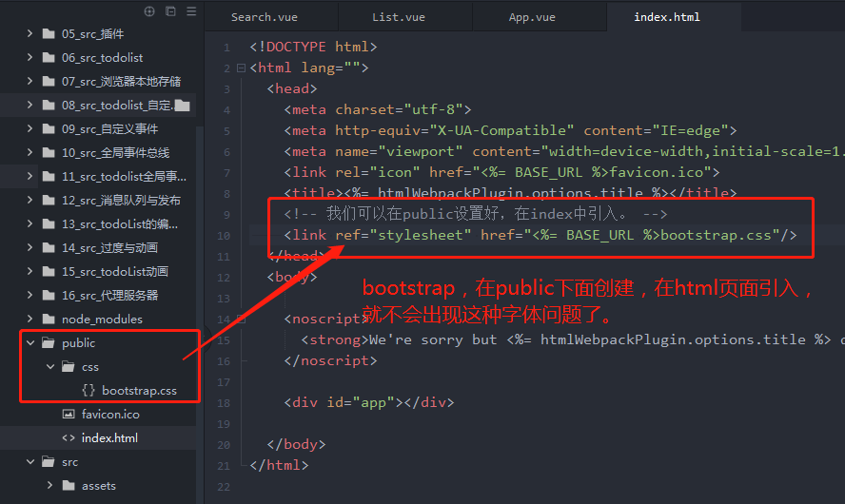Viewport: 845px width, 504px height.
Task: Select the index.html editor tab
Action: (x=667, y=17)
